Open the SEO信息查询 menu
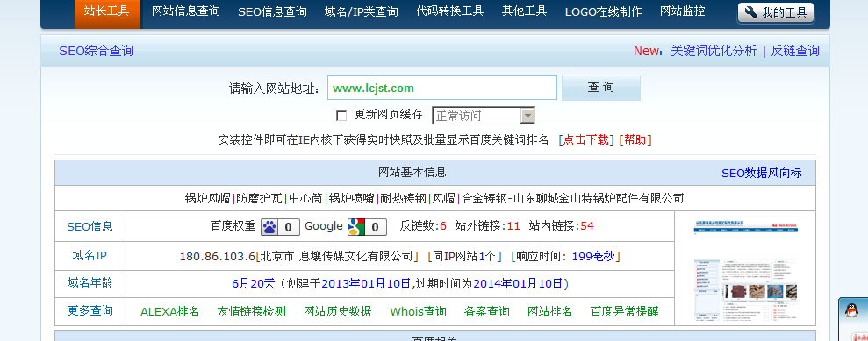868x341 pixels. 272,11
